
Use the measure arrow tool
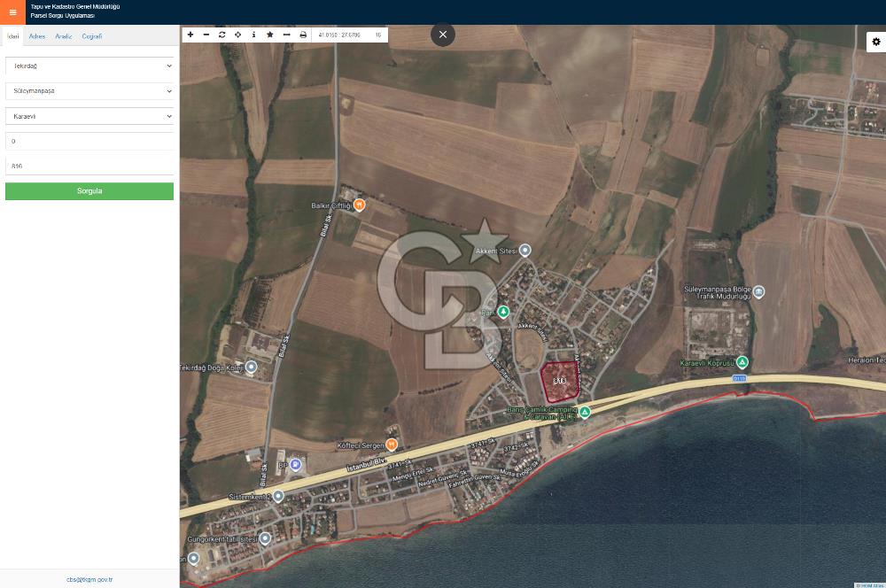(x=285, y=35)
